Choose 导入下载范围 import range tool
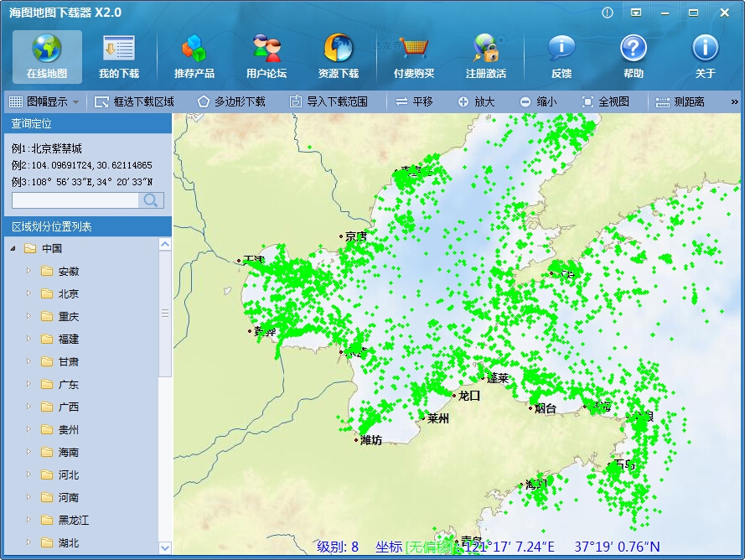Screen dimensions: 745x560 pyautogui.click(x=329, y=101)
